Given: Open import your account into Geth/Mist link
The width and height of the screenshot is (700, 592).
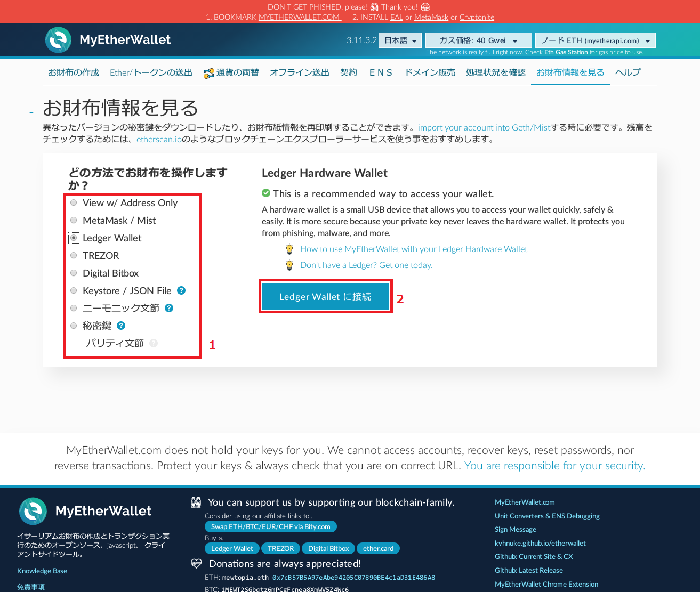Looking at the screenshot, I should (484, 127).
